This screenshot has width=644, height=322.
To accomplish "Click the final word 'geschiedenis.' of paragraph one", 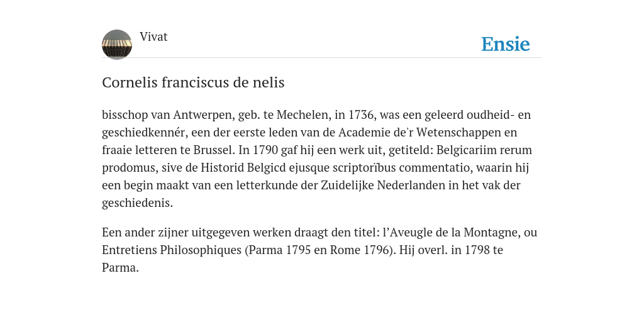I will 137,203.
